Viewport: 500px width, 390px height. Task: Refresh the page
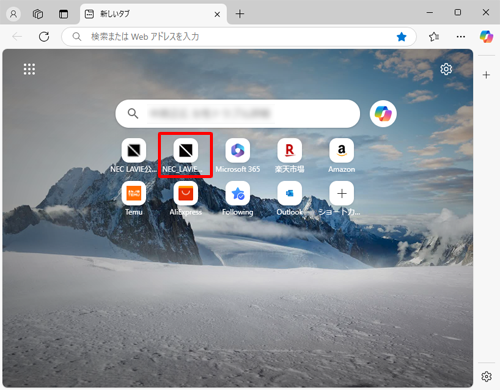44,37
